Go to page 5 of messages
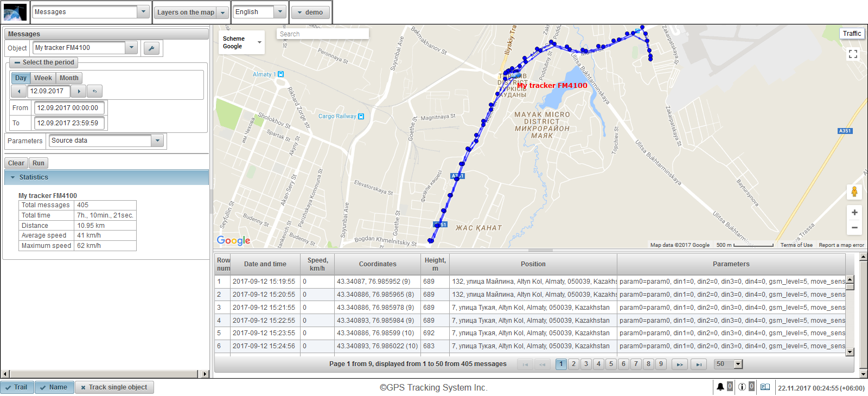 pos(611,364)
